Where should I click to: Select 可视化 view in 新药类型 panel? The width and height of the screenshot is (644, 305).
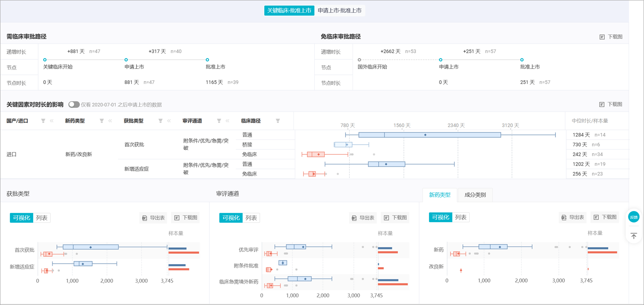coord(441,218)
